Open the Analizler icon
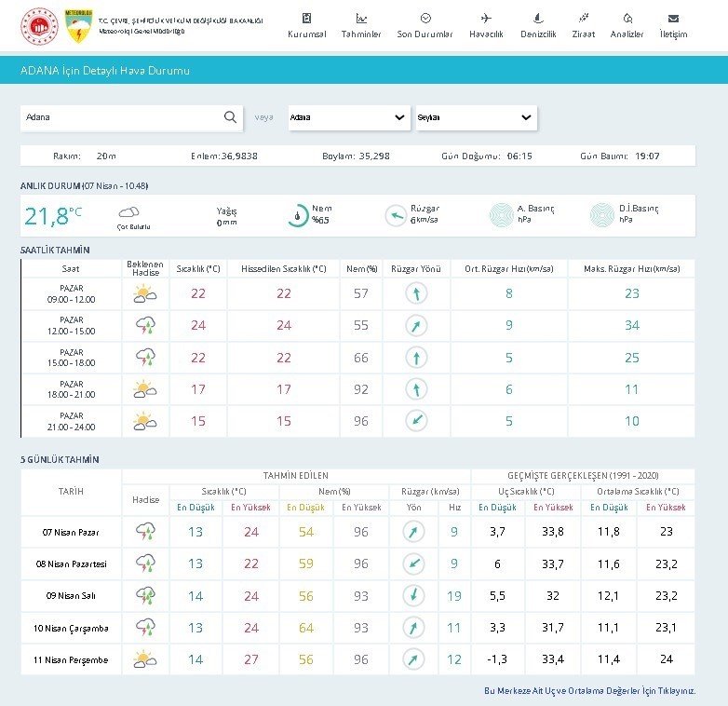The height and width of the screenshot is (706, 728). pyautogui.click(x=627, y=19)
